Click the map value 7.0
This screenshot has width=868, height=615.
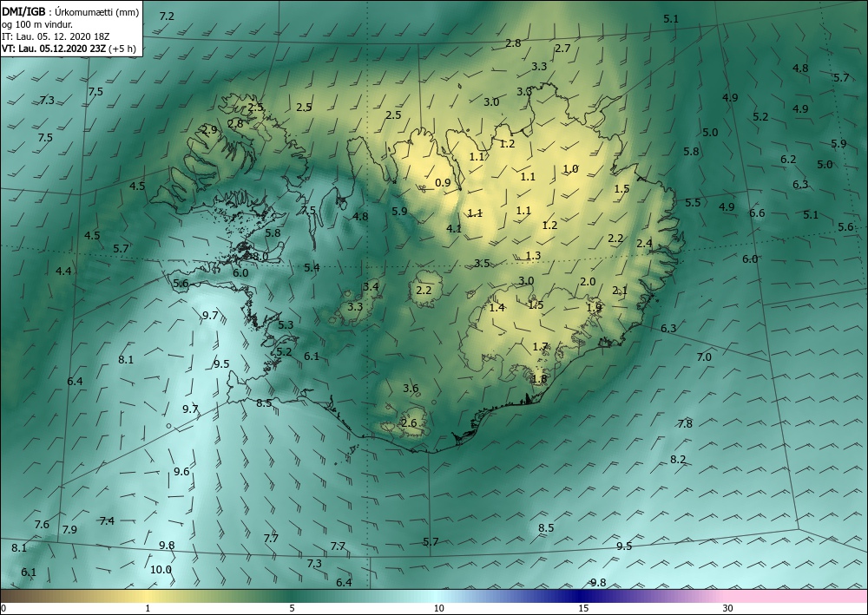point(704,357)
